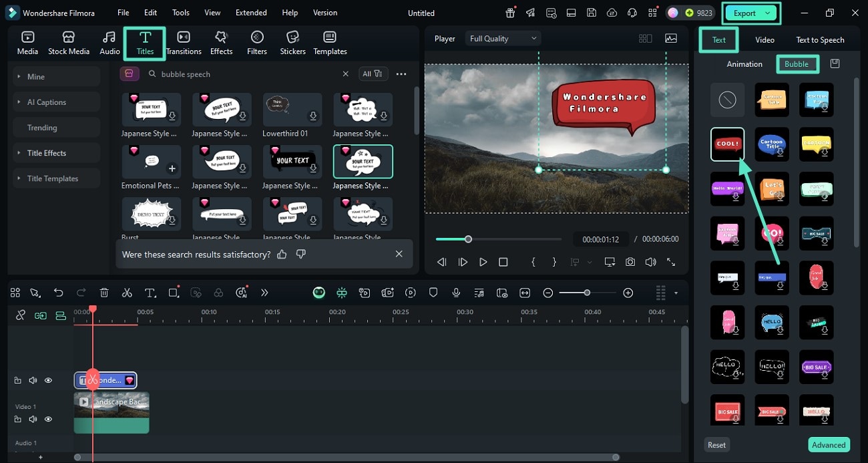Click the Reset button
The height and width of the screenshot is (463, 868).
(x=716, y=445)
